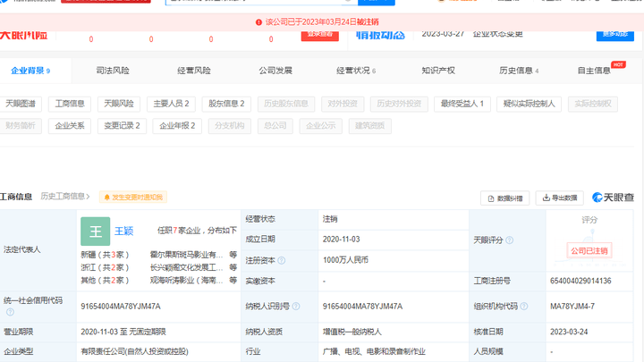Screen dimensions: 644x362
Task: Click the 公司已注销 stamp badge
Action: pos(589,250)
